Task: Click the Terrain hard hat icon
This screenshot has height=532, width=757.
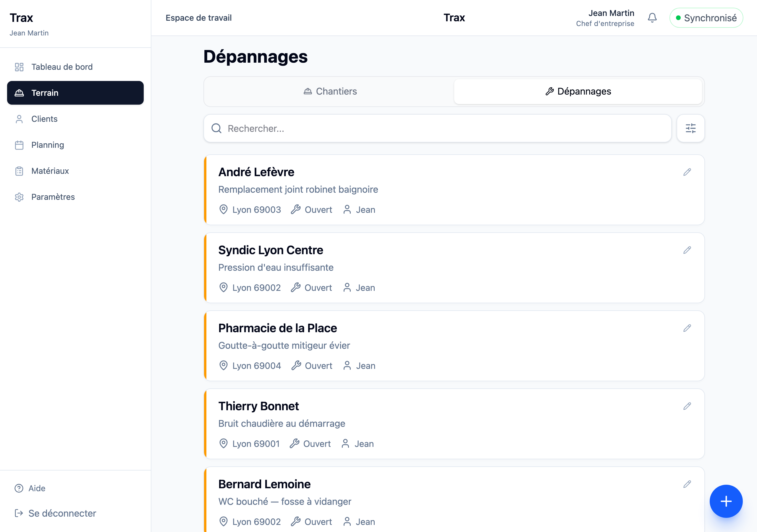Action: (x=19, y=93)
